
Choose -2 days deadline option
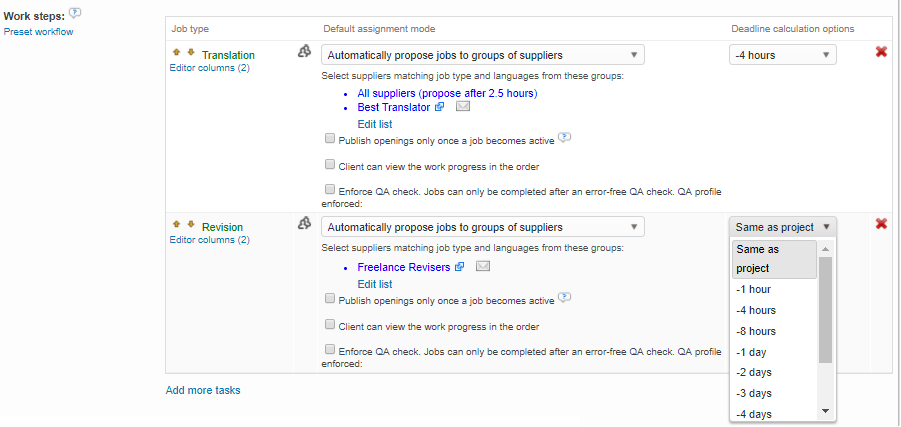coord(753,372)
